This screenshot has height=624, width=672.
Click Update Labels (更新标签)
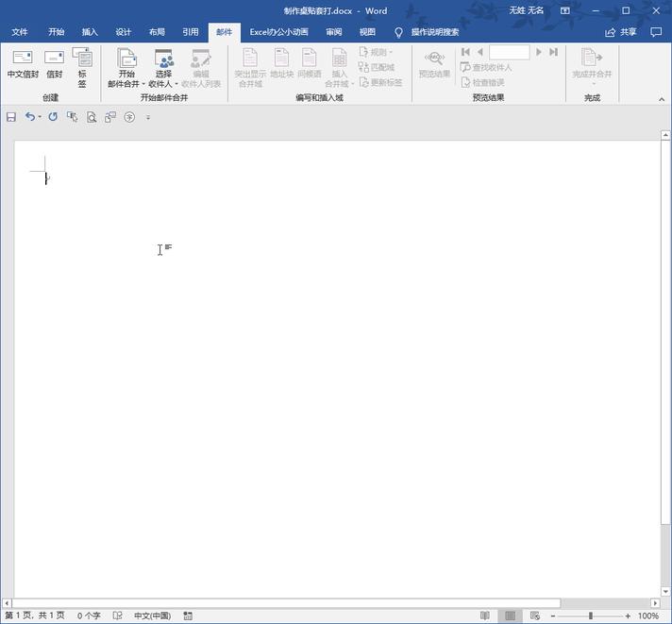click(380, 82)
